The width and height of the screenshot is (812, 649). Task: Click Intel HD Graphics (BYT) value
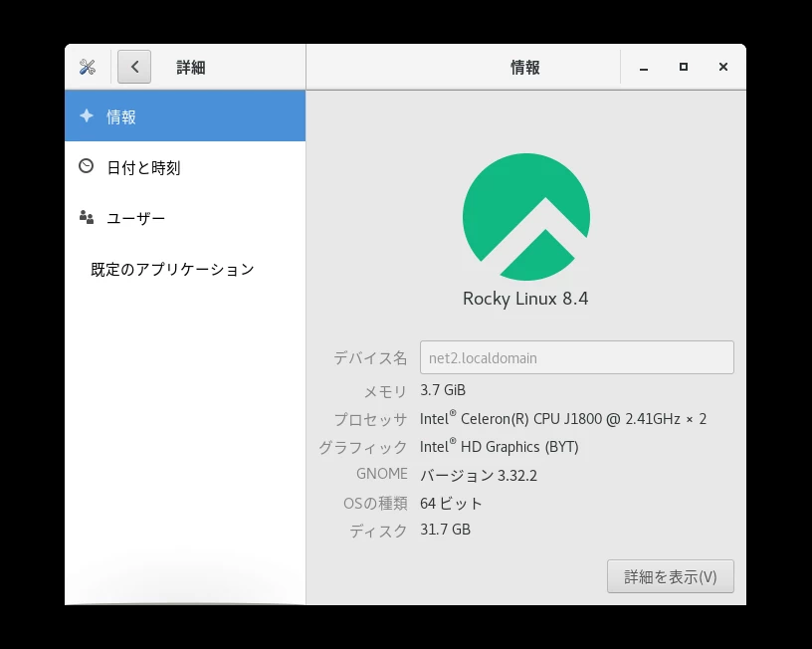pos(500,447)
